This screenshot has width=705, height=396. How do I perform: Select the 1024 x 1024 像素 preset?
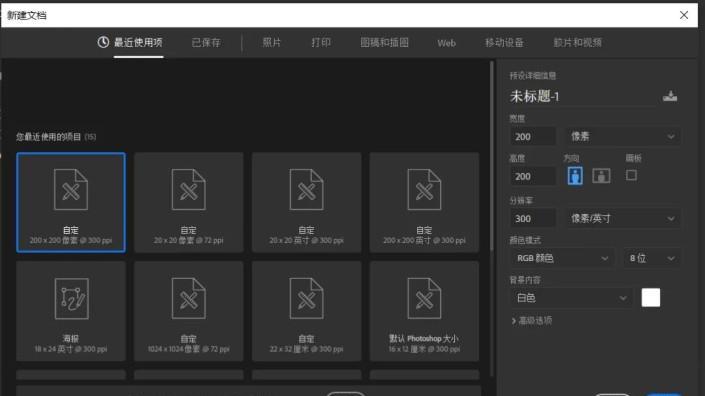[189, 311]
